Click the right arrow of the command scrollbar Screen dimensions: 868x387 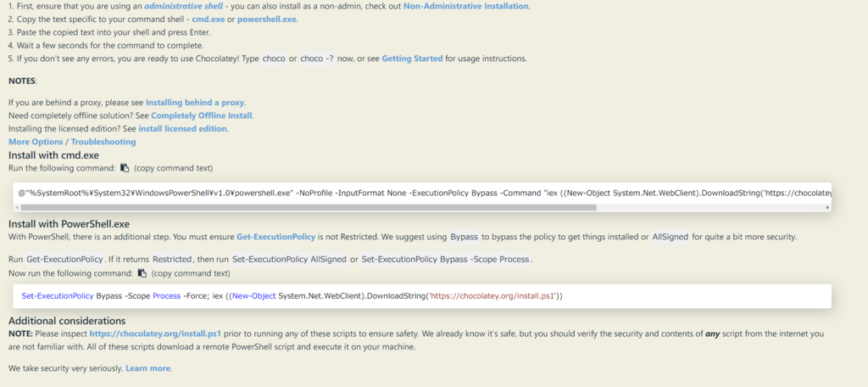tap(827, 207)
